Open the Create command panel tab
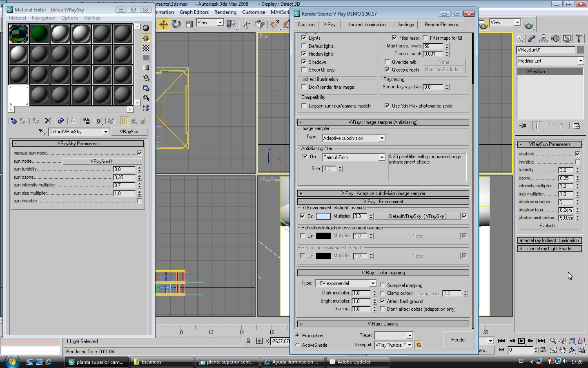This screenshot has width=588, height=368. (520, 38)
